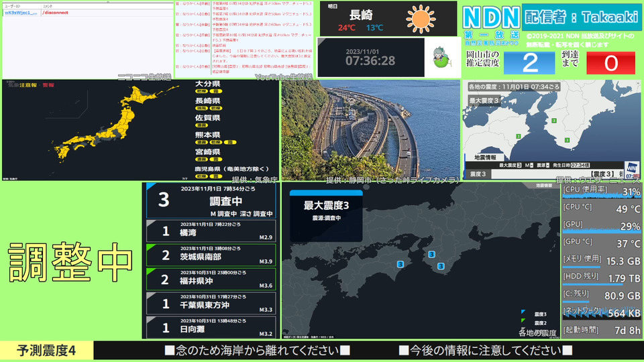Click the HDD 残り 1.79 TB reading
The width and height of the screenshot is (644, 362).
[602, 278]
